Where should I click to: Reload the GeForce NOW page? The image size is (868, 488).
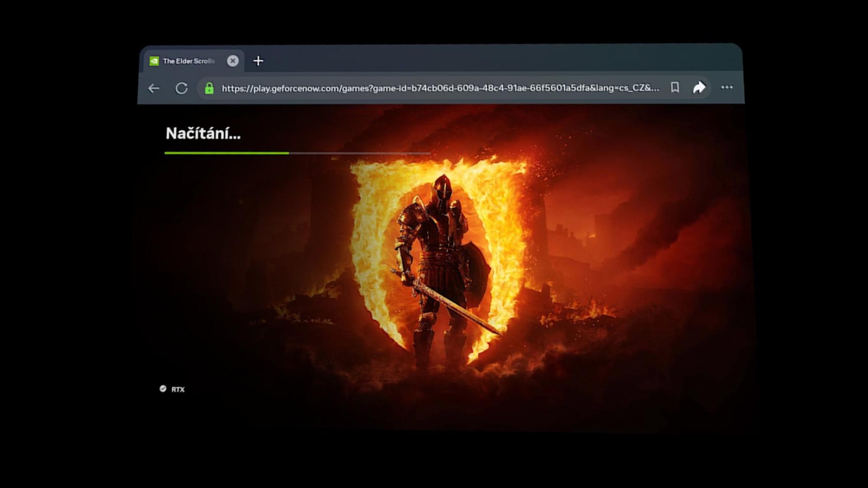[x=181, y=88]
